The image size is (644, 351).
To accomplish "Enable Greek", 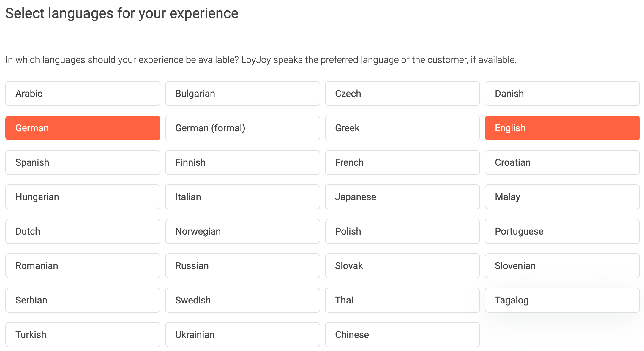I will click(402, 128).
